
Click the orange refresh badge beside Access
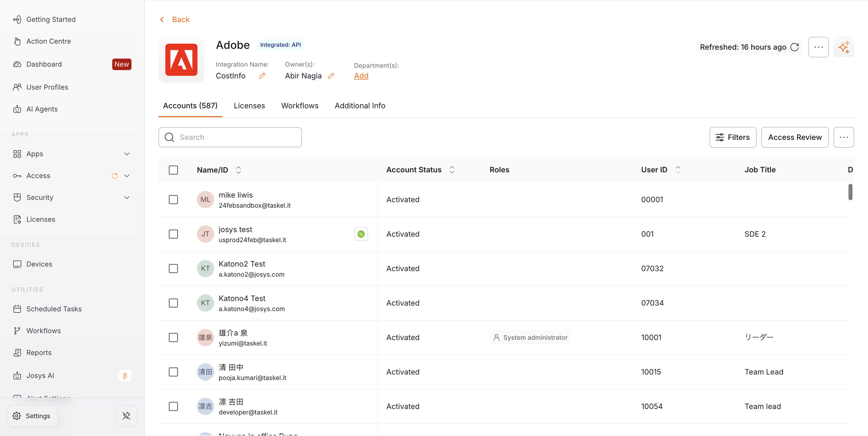pyautogui.click(x=115, y=176)
